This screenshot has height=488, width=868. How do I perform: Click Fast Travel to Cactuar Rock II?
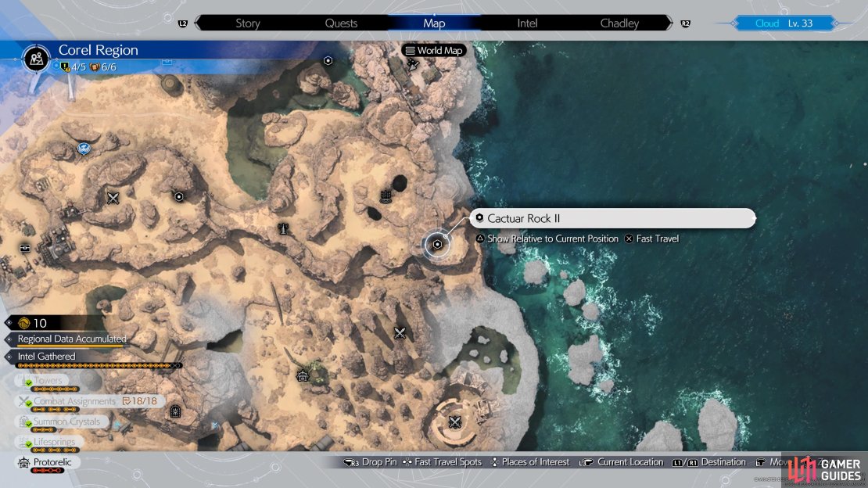click(651, 239)
